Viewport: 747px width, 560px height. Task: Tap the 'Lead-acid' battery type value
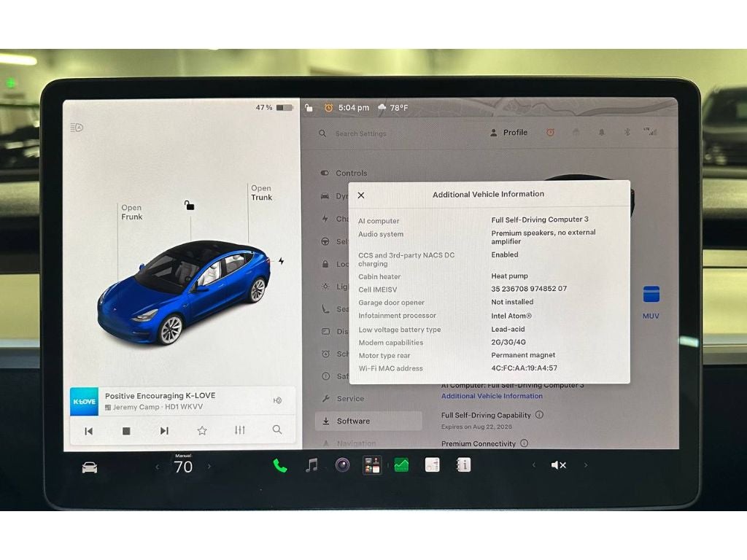click(508, 329)
